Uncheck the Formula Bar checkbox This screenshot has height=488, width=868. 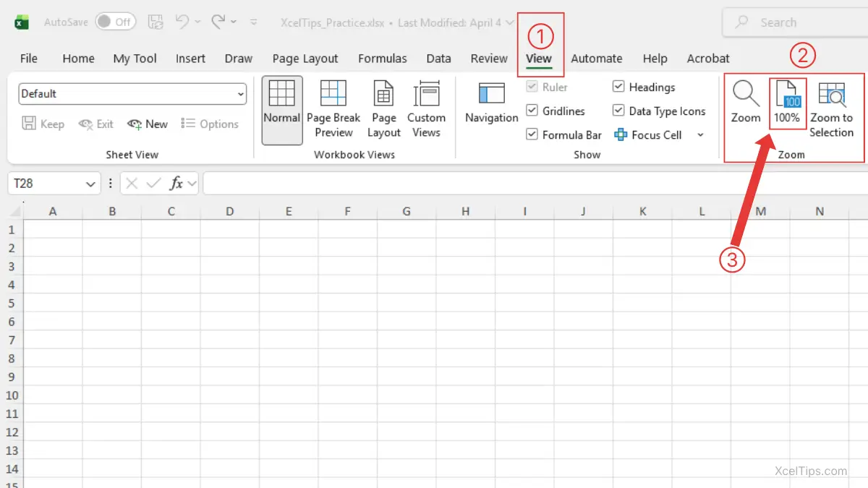(532, 135)
